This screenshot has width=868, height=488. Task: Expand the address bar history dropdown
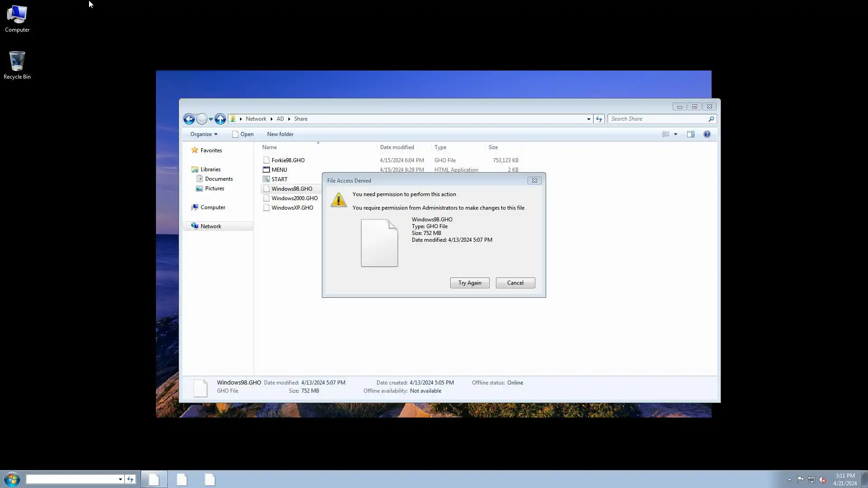pyautogui.click(x=589, y=119)
